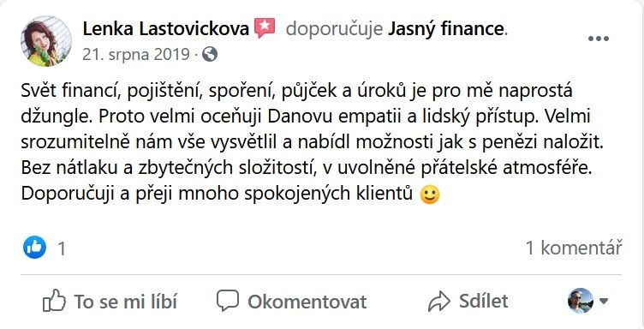Open the post dated 21. srpna 2019
The width and height of the screenshot is (644, 329).
tap(136, 54)
